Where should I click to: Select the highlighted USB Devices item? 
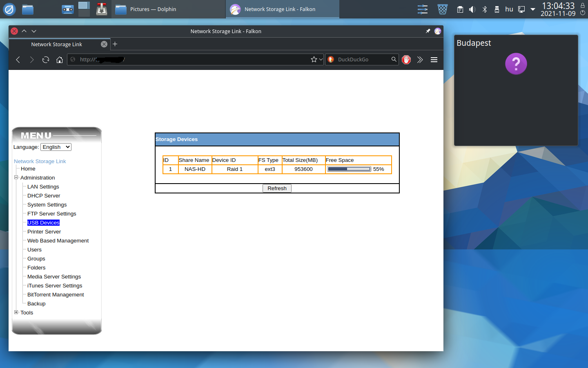pos(44,223)
